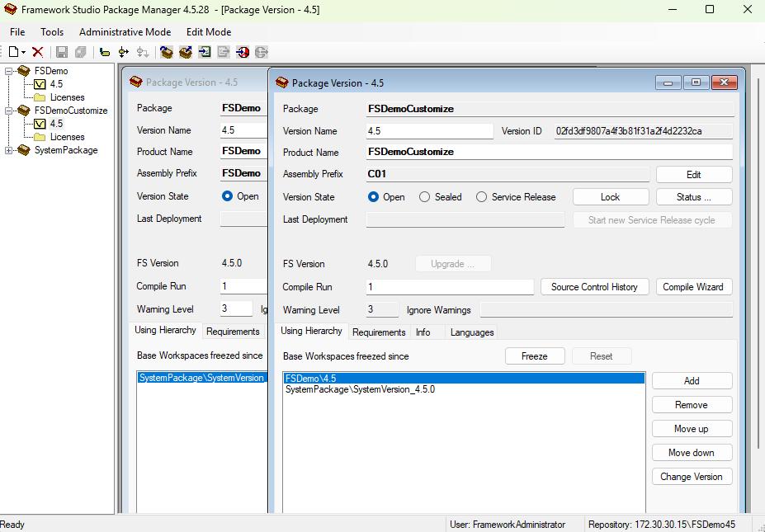Screen dimensions: 765x532
Task: Click the greyed block with arrows toolbar icon
Action: click(x=143, y=52)
